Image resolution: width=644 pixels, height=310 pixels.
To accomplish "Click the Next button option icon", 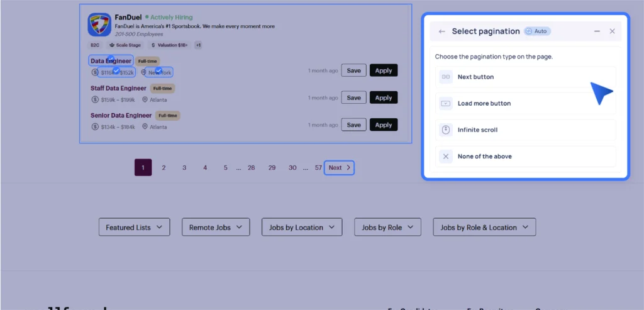I will click(x=446, y=77).
